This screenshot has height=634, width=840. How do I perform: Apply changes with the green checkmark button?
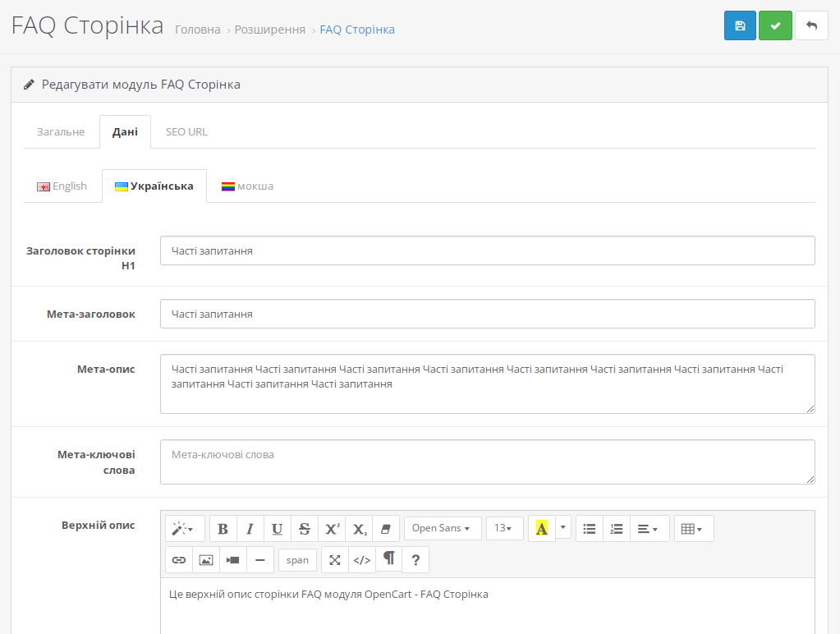775,25
